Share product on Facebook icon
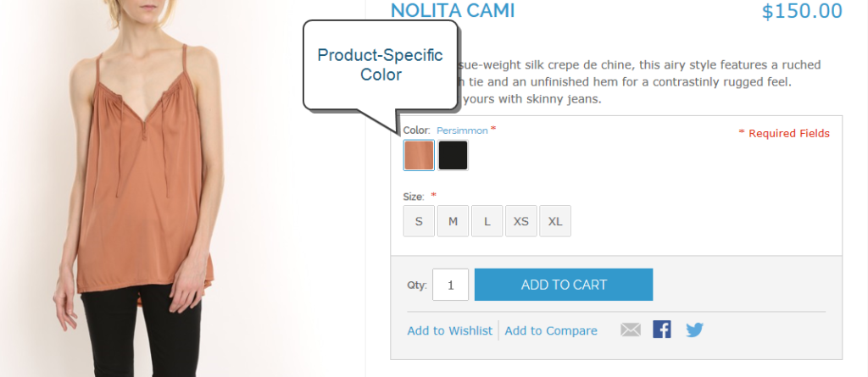 pyautogui.click(x=661, y=330)
